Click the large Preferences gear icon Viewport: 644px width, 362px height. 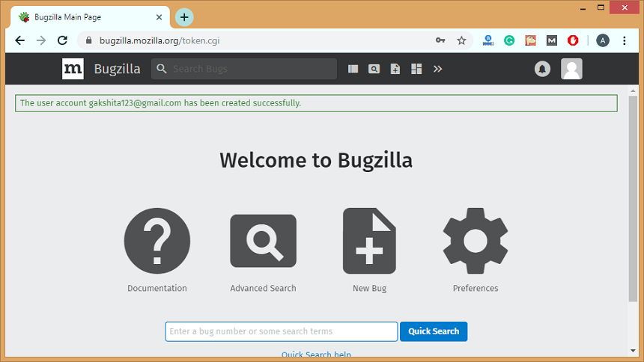476,241
